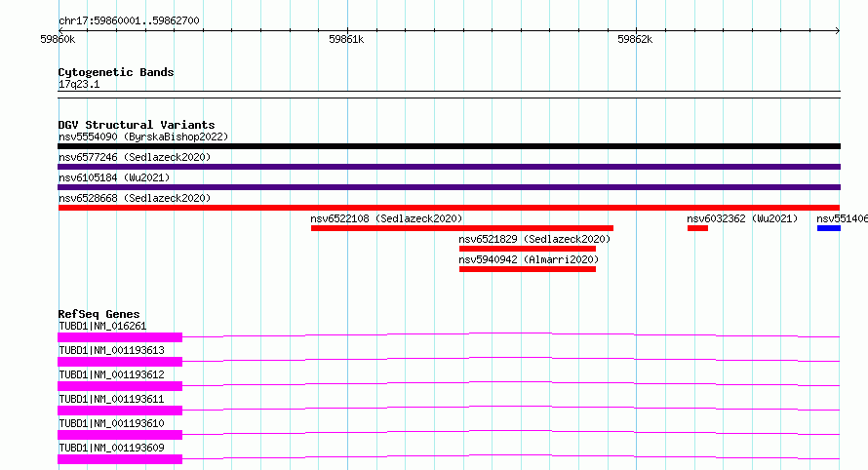
Task: Click the cytogenetic band 17q23.1 bar
Action: tap(449, 95)
